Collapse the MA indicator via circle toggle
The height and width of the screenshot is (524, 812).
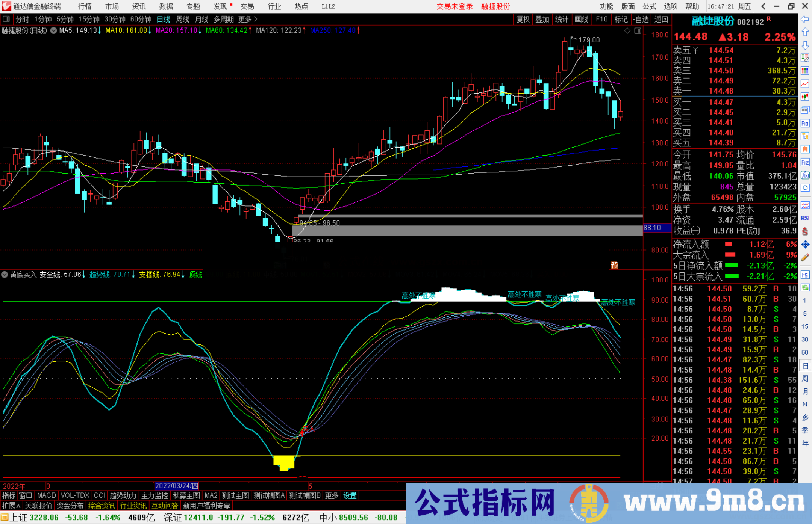click(53, 30)
